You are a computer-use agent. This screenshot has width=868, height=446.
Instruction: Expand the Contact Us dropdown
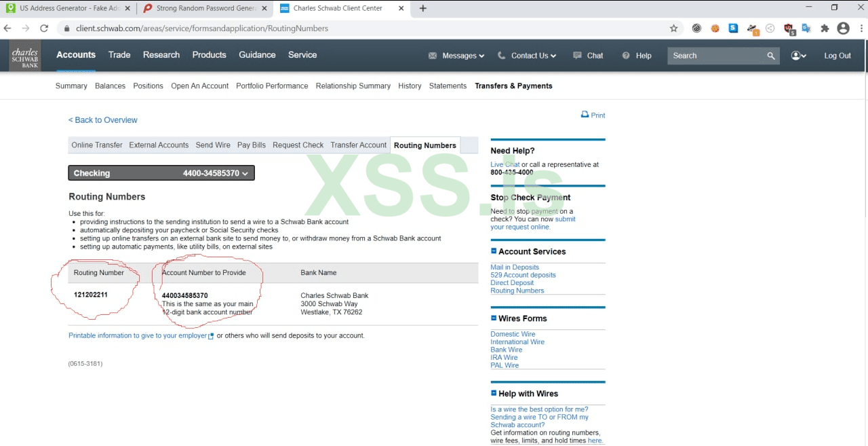click(553, 56)
